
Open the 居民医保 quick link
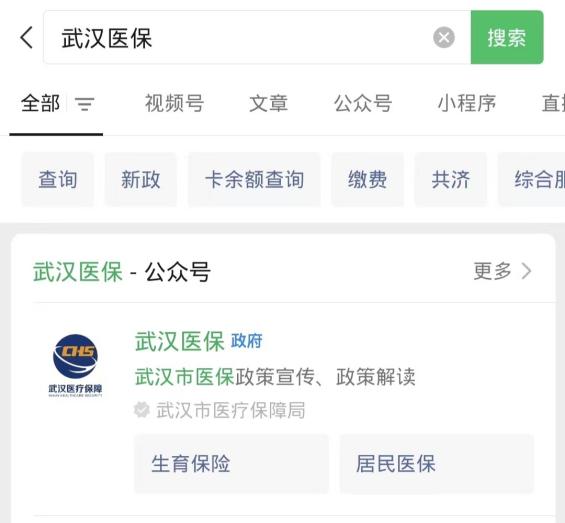pos(436,464)
